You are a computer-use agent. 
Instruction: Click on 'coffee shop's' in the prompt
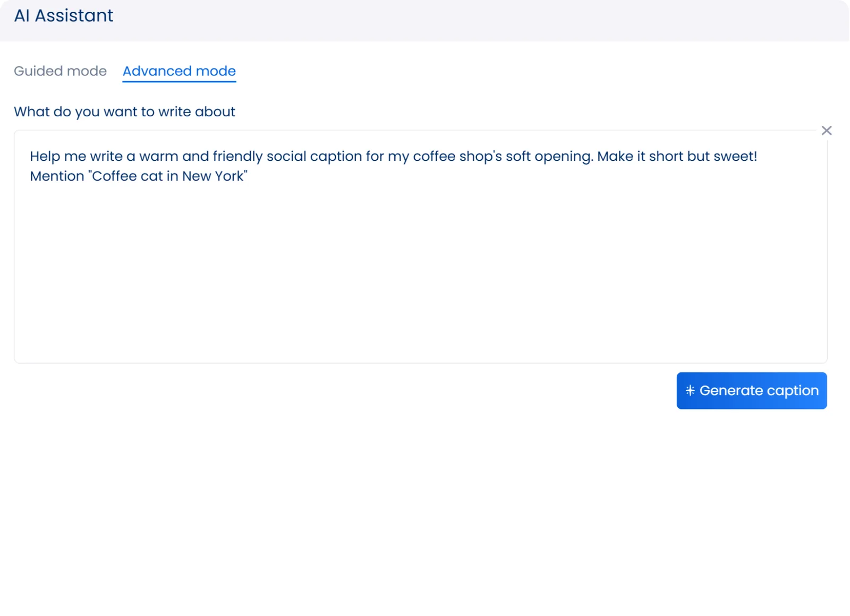click(x=457, y=157)
